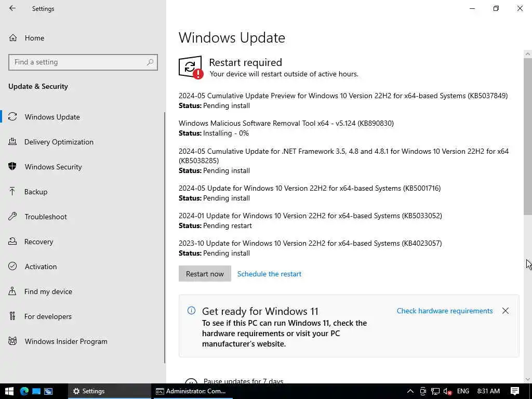Click the vertical scrollbar thumb on the right
532x399 pixels.
tap(528, 136)
